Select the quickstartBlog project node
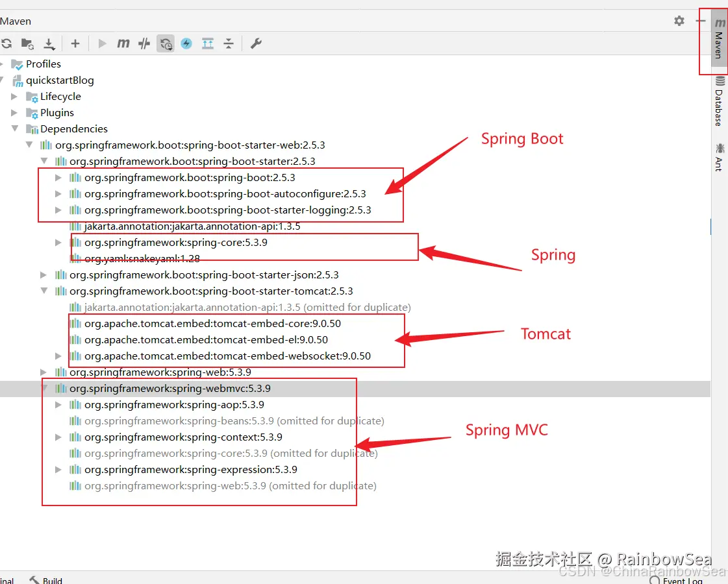The height and width of the screenshot is (584, 728). click(60, 80)
